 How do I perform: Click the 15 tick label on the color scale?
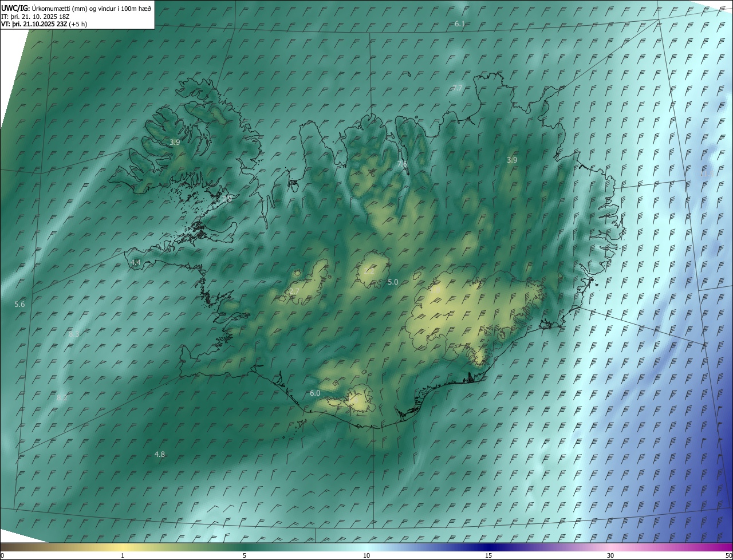click(x=488, y=556)
